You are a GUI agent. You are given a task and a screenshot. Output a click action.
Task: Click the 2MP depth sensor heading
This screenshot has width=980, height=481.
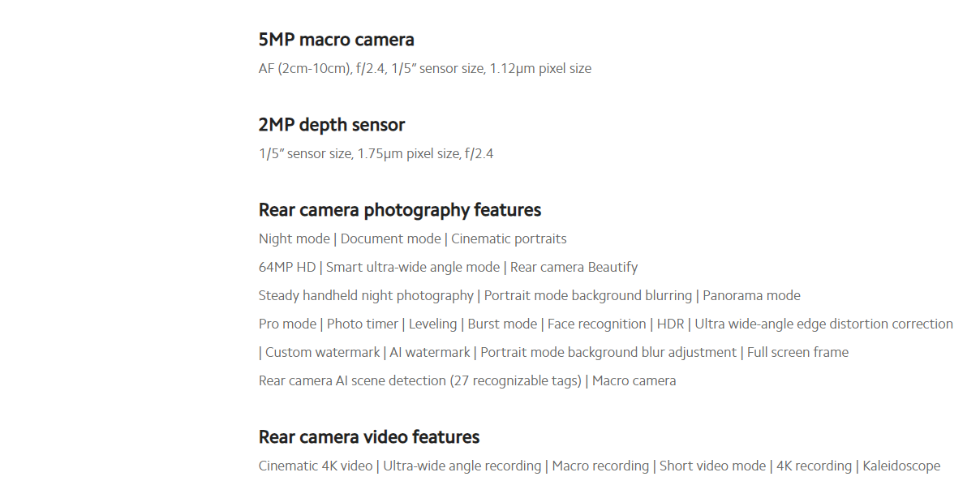pos(331,125)
